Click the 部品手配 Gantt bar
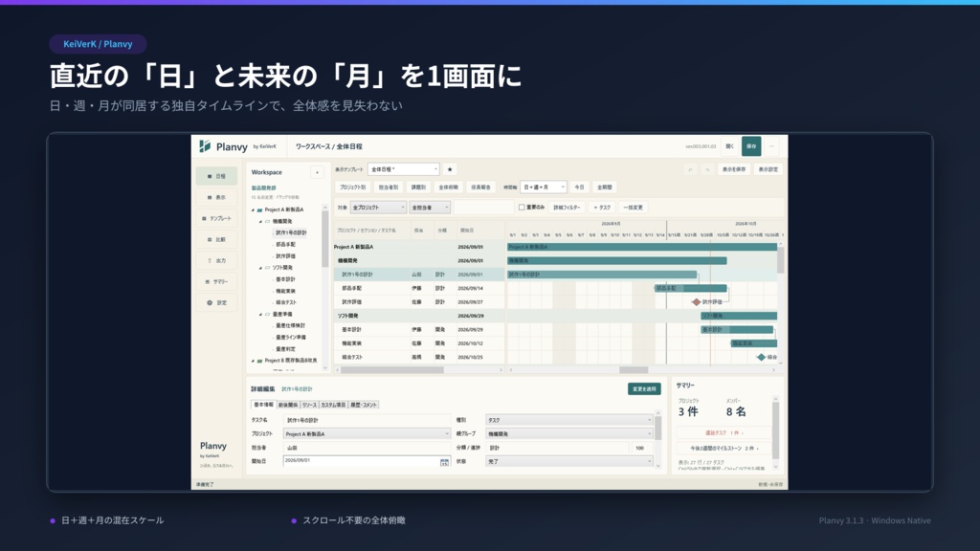980x551 pixels. coord(691,289)
